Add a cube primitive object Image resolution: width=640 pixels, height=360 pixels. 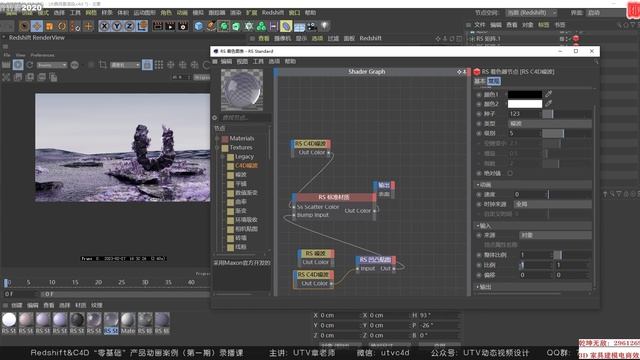pos(198,27)
